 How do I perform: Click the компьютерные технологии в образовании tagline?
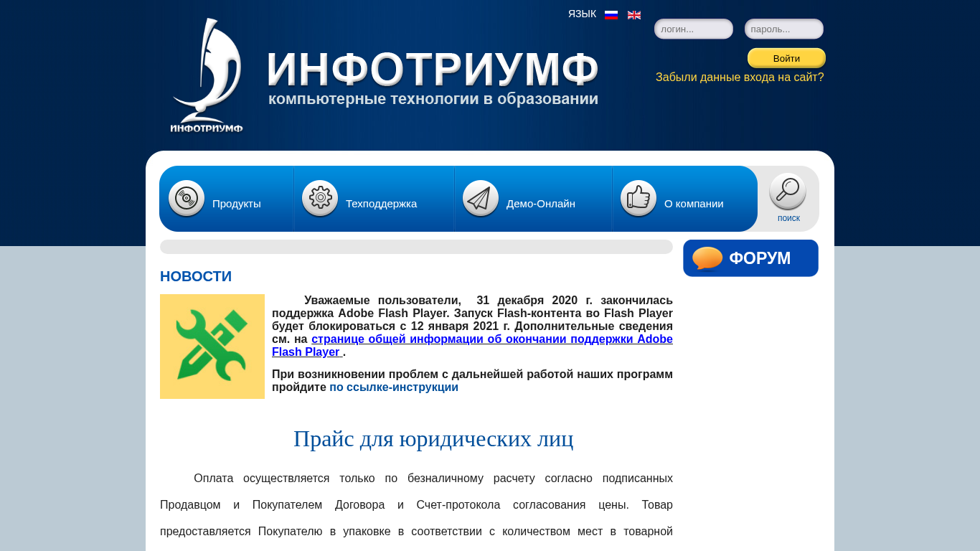433,99
